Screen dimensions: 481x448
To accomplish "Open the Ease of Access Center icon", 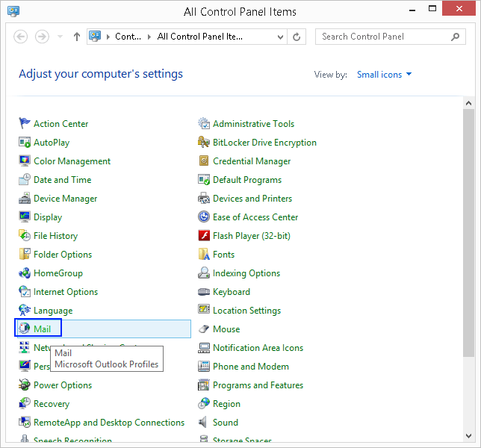I will pyautogui.click(x=204, y=217).
